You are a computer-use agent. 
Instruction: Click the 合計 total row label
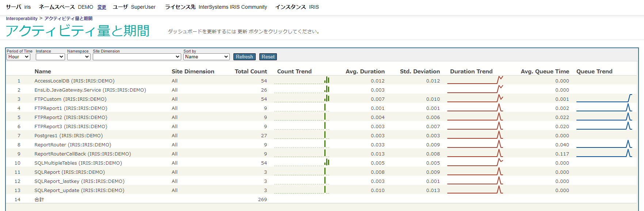click(39, 199)
